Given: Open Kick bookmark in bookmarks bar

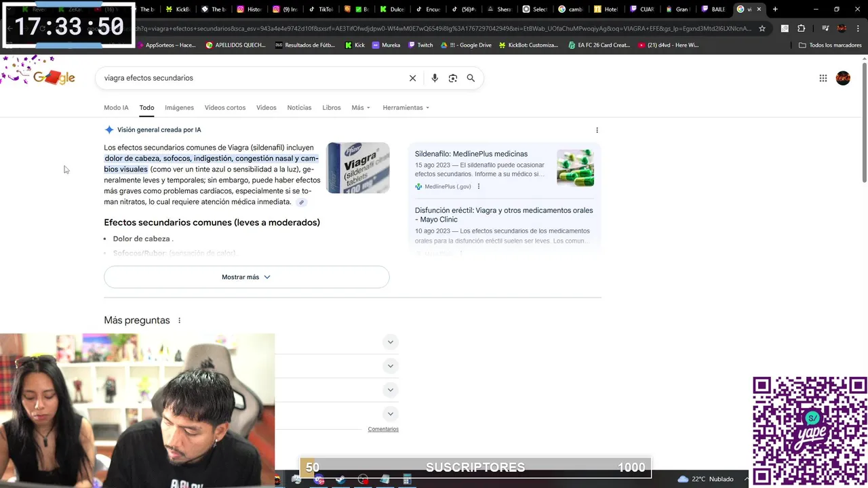Looking at the screenshot, I should pos(355,45).
